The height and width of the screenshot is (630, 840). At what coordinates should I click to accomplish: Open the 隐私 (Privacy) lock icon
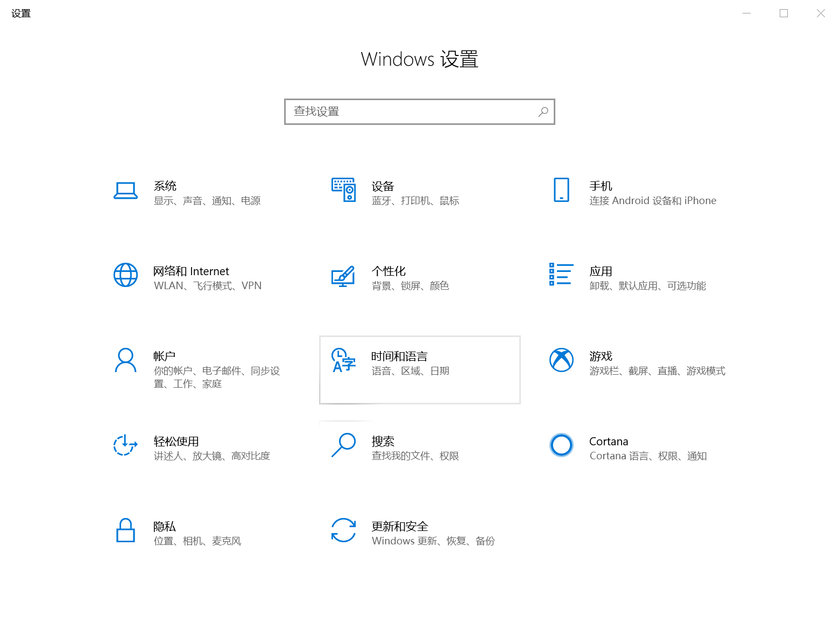click(x=125, y=531)
